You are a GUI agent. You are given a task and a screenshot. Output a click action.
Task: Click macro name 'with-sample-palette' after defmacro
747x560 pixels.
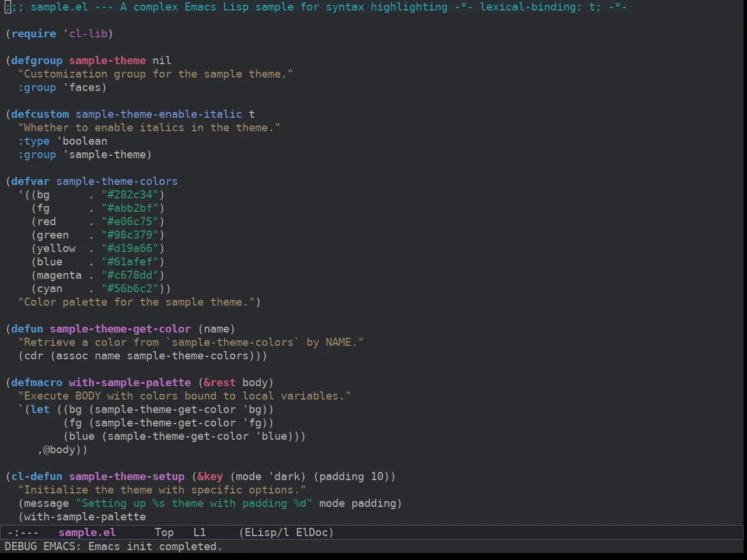pos(130,383)
